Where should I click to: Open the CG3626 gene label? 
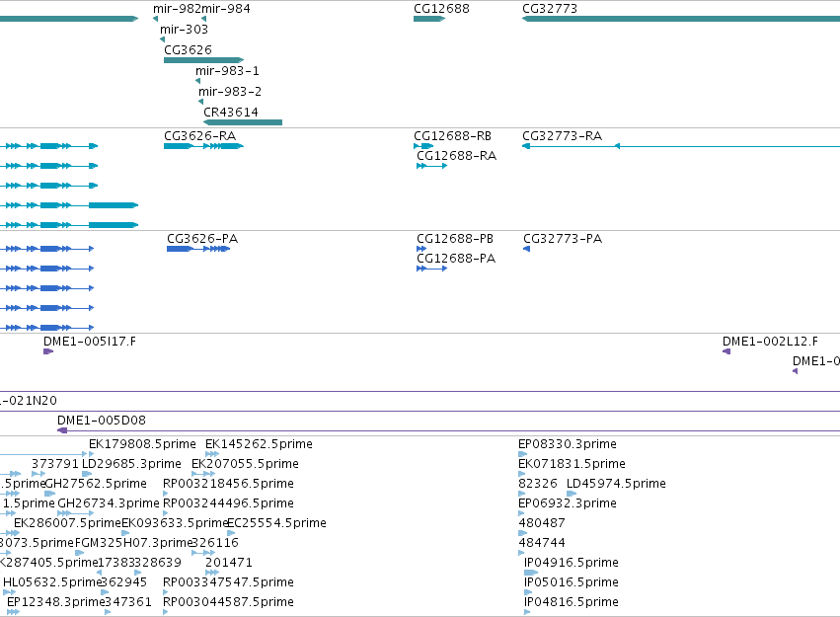pos(188,49)
